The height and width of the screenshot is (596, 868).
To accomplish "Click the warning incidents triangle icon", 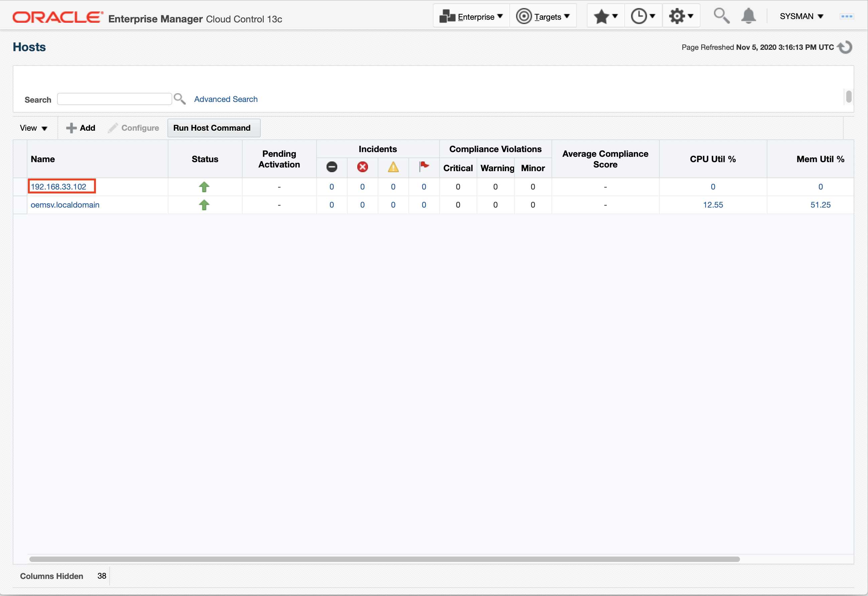I will click(393, 167).
